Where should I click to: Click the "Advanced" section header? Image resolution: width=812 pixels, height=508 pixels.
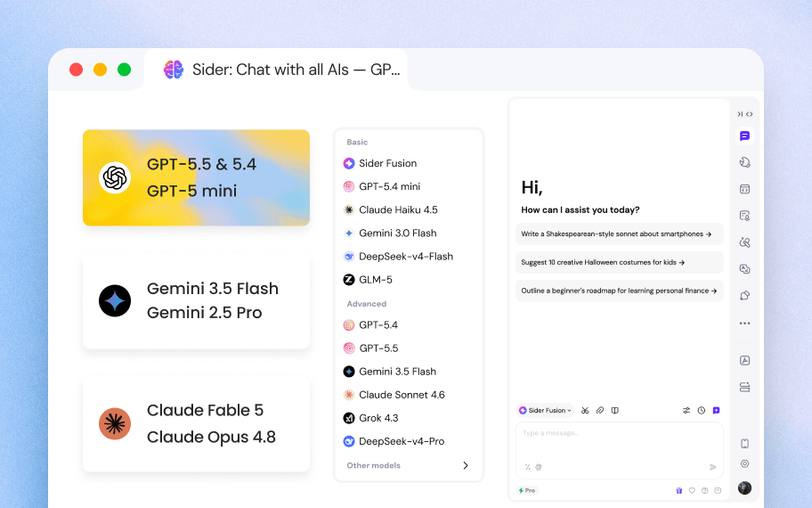(366, 304)
